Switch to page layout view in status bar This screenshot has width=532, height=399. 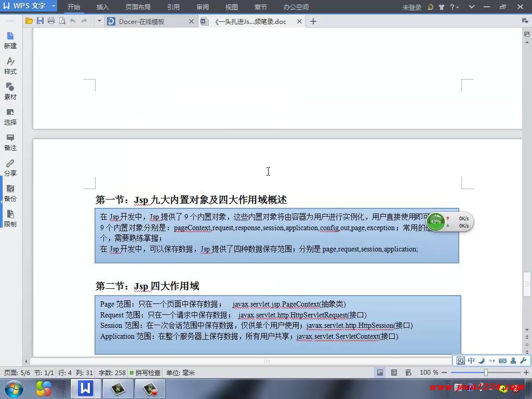tap(380, 373)
